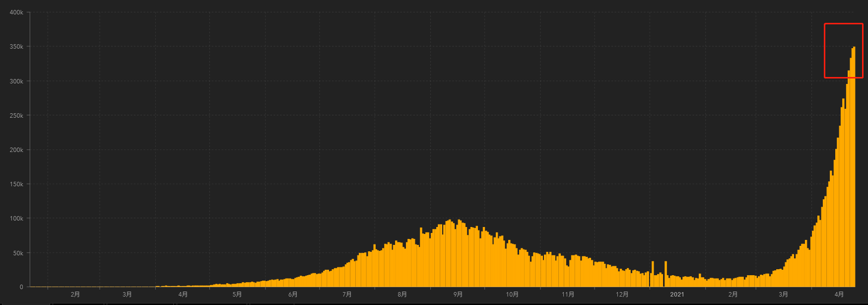Click the 100k y-axis label

pos(16,218)
